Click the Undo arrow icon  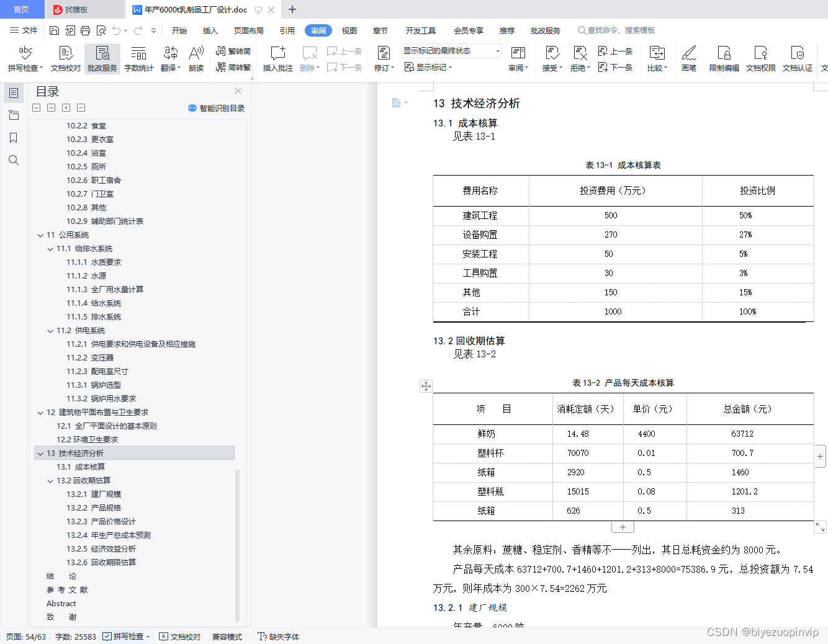point(116,30)
